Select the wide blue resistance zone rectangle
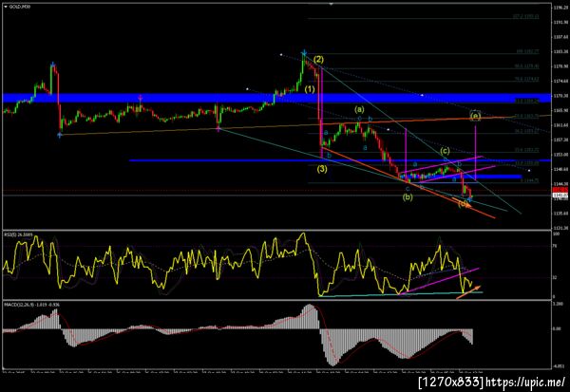 coord(276,98)
